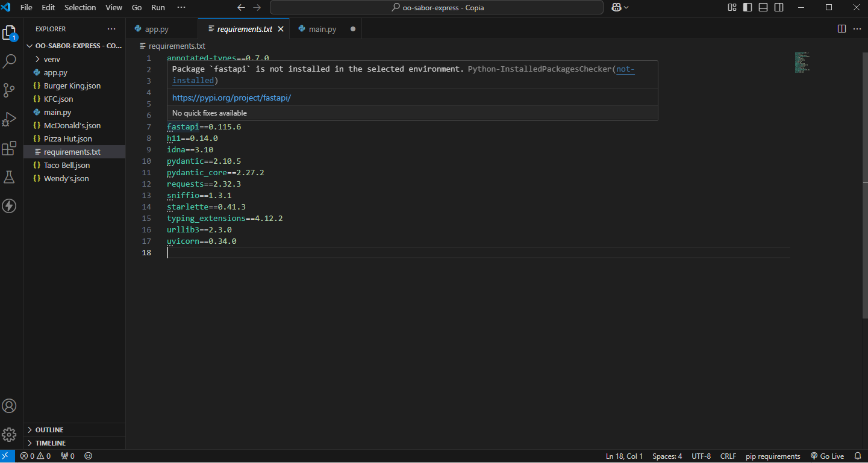
Task: Expand the OUTLINE section
Action: coord(74,430)
